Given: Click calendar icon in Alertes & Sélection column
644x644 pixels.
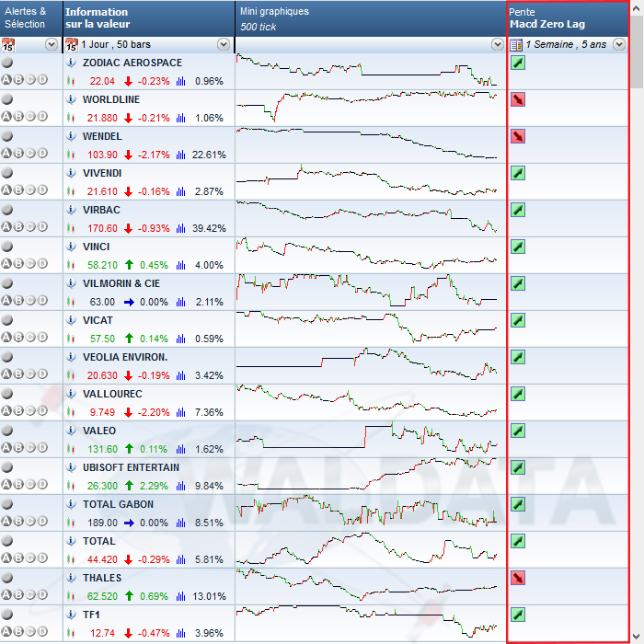Looking at the screenshot, I should click(7, 45).
